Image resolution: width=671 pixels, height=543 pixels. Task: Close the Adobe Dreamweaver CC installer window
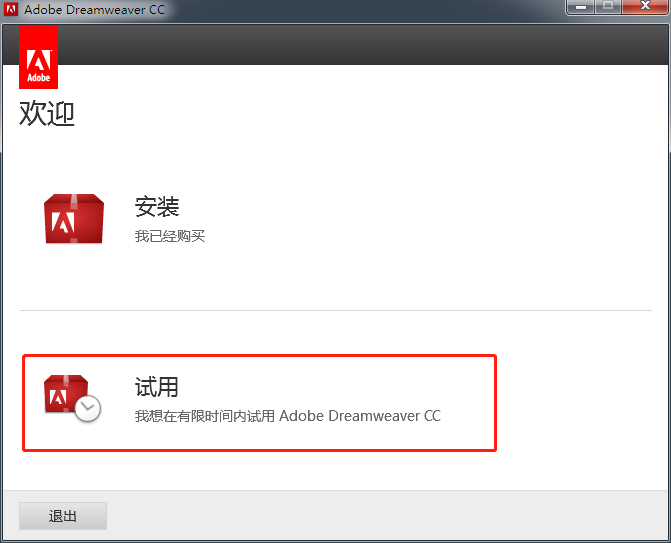point(645,6)
